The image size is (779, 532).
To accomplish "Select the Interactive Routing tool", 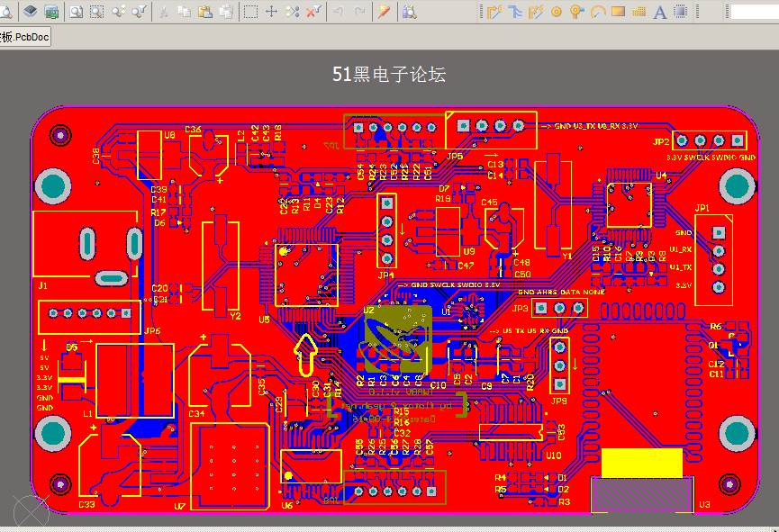I will (x=494, y=12).
